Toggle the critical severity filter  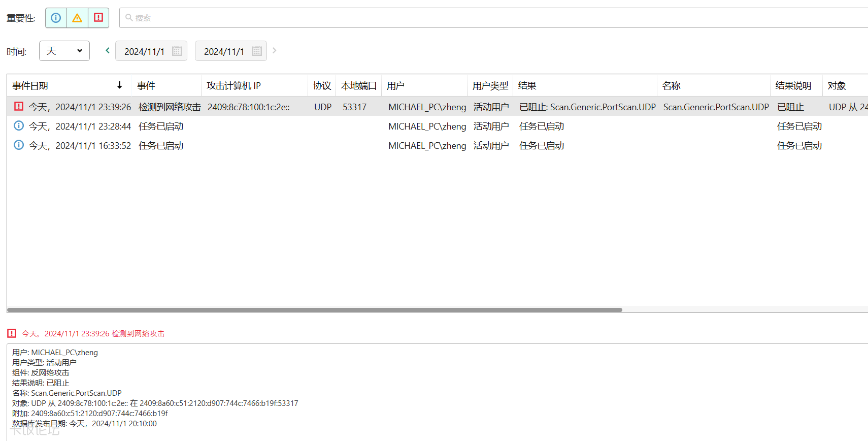pyautogui.click(x=98, y=18)
